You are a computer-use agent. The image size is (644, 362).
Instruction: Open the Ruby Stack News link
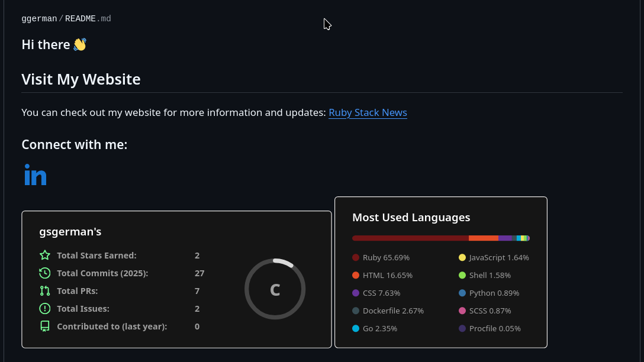point(368,112)
